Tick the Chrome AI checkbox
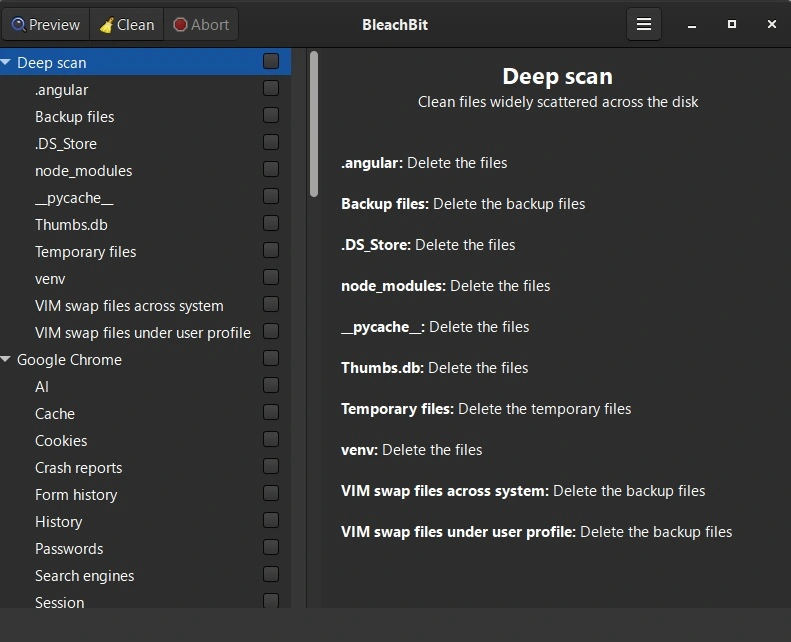791x642 pixels. [271, 385]
